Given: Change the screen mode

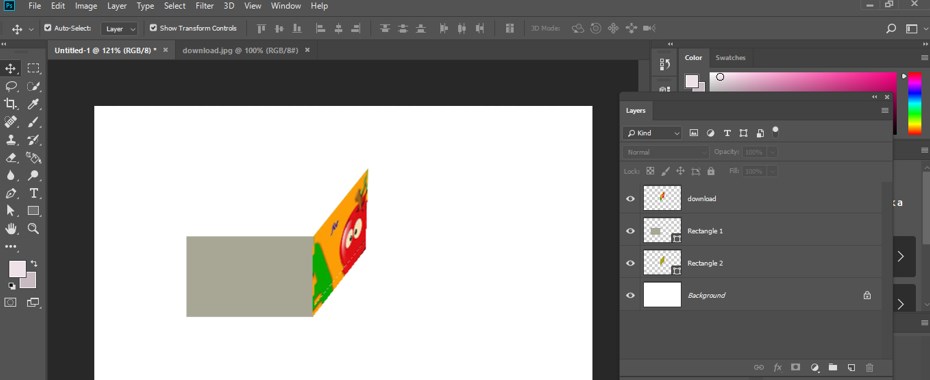Looking at the screenshot, I should tap(33, 302).
